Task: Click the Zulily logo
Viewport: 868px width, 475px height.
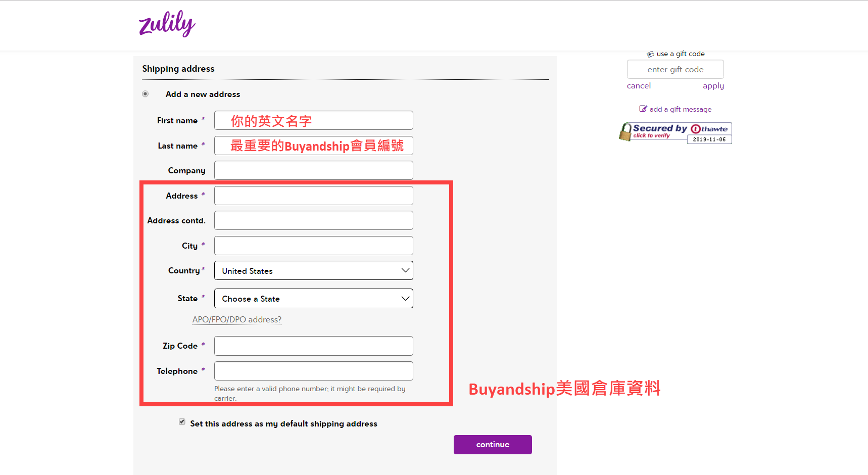Action: click(x=167, y=24)
